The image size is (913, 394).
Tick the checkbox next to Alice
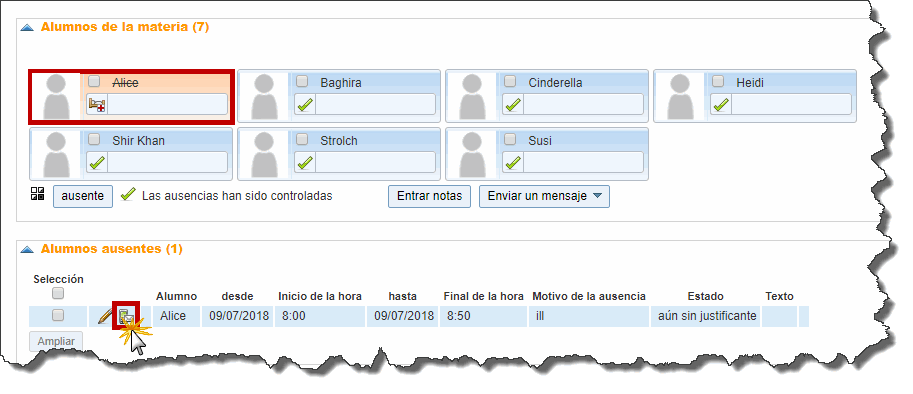(x=94, y=81)
